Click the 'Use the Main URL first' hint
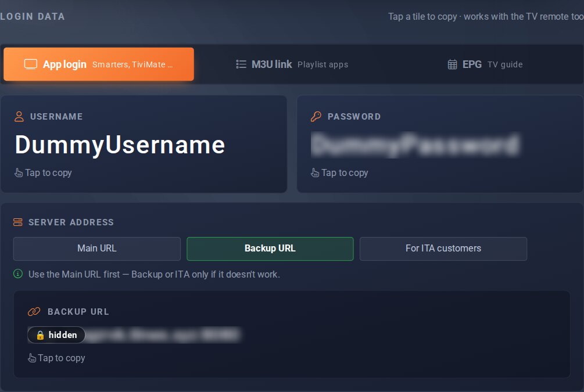 pos(154,274)
